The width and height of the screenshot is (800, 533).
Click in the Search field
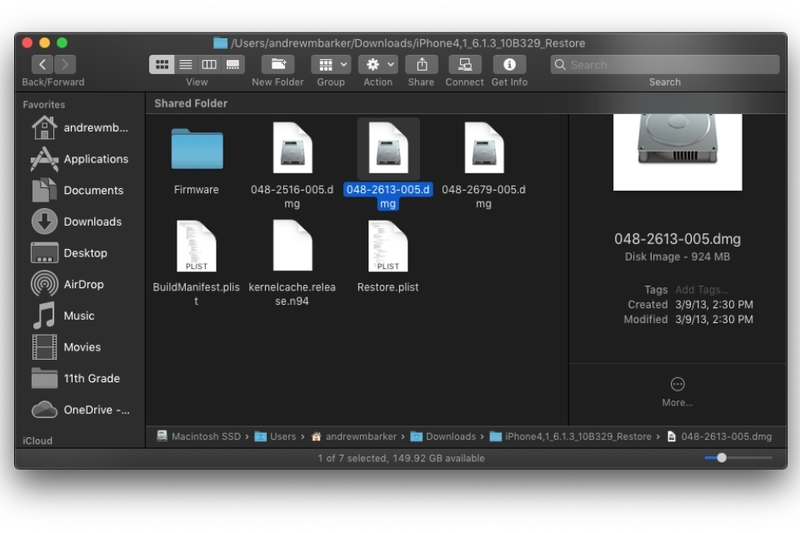tap(665, 65)
